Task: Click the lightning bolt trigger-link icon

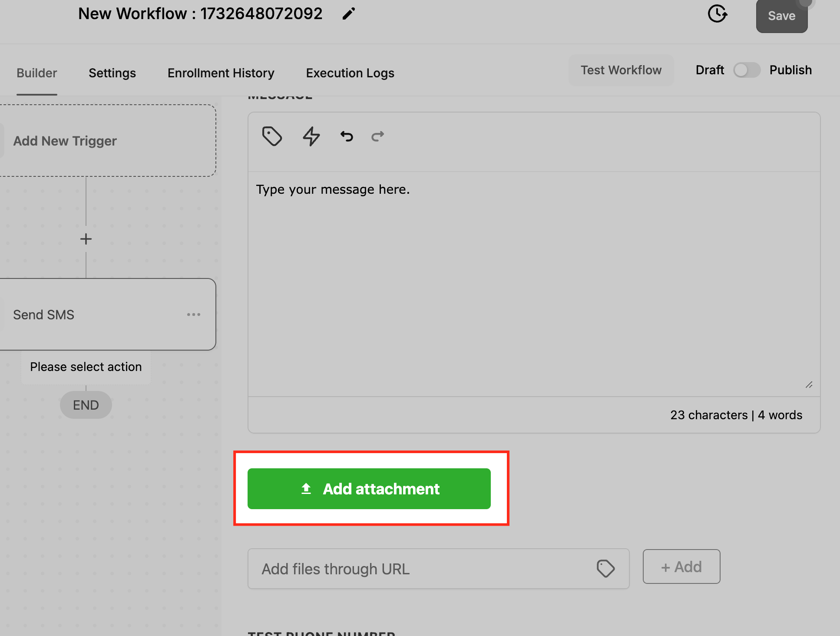Action: (311, 136)
